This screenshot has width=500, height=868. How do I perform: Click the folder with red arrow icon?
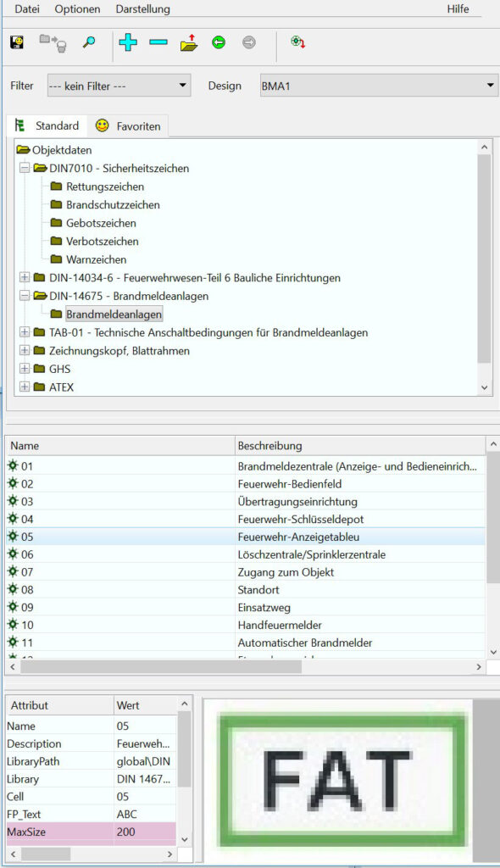(189, 42)
